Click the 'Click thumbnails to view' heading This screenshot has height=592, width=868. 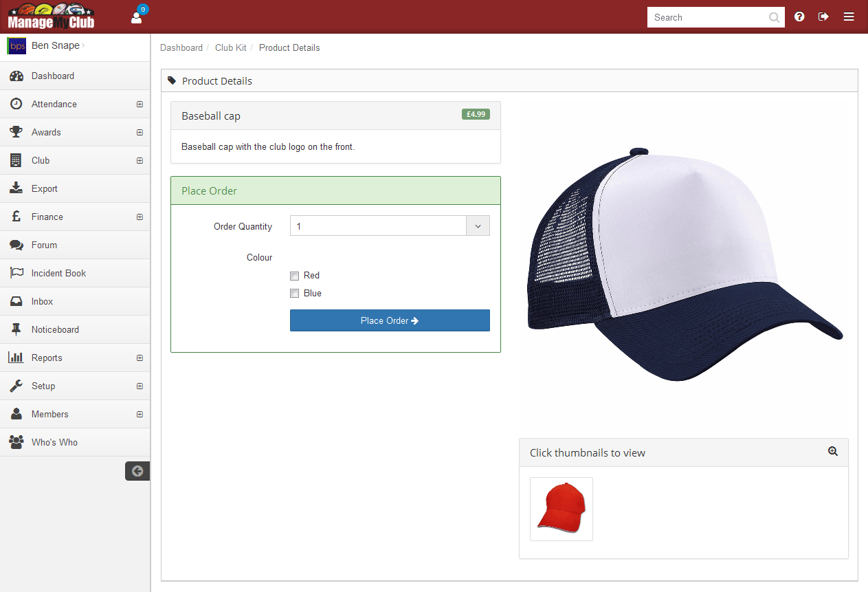tap(588, 453)
